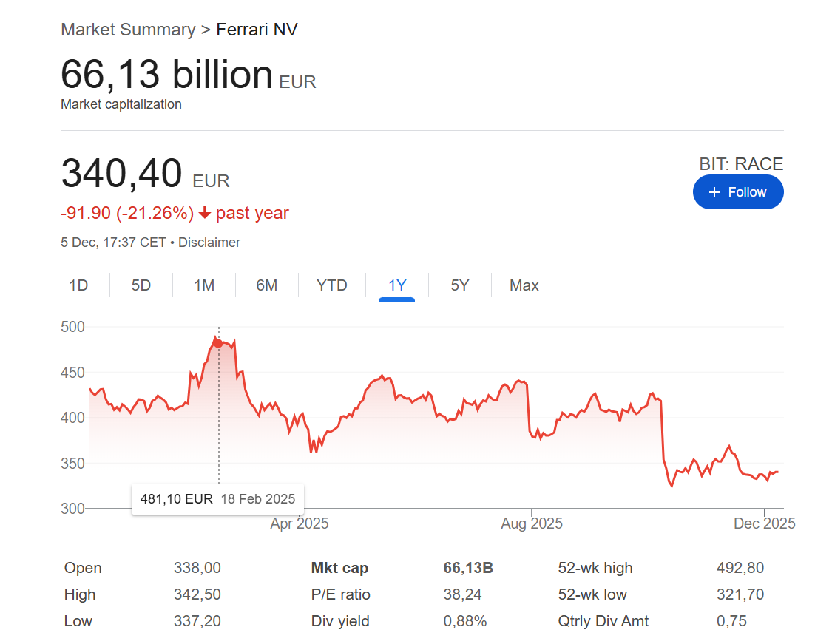Select the Max time range

point(524,285)
